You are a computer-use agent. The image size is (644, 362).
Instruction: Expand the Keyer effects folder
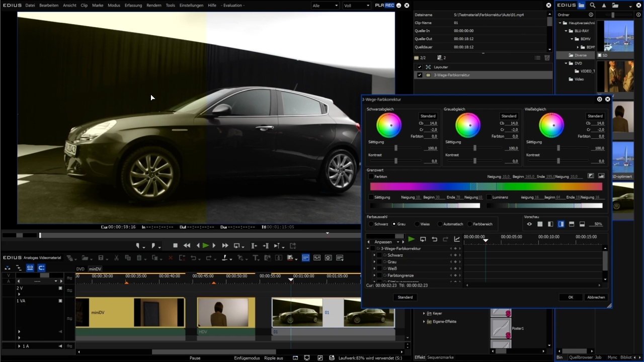pos(424,313)
